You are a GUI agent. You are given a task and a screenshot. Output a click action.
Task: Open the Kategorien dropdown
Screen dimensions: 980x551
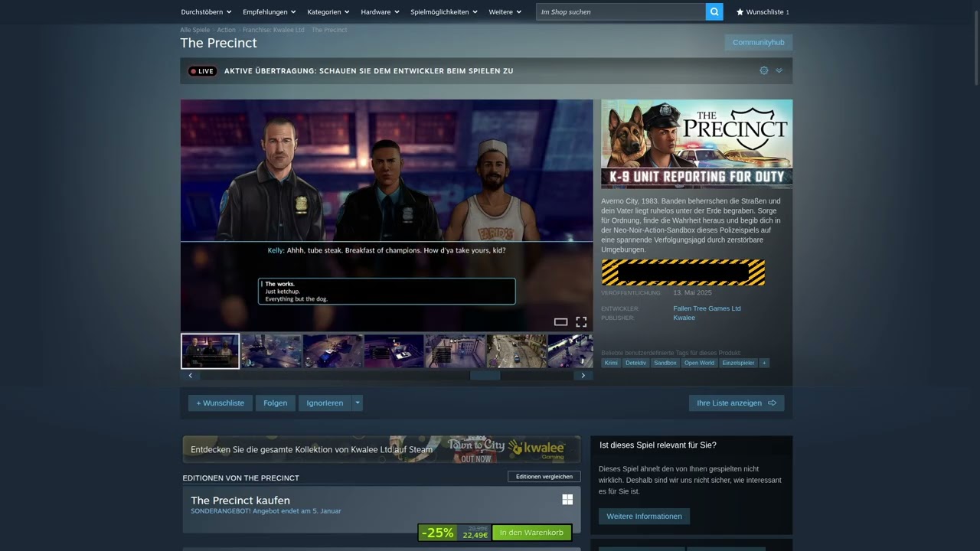point(328,12)
